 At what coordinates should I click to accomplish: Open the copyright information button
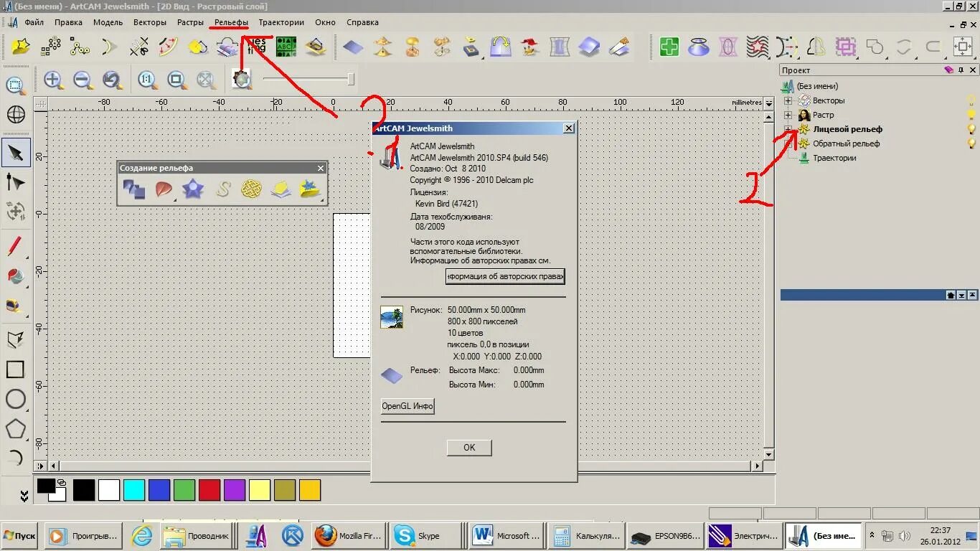(505, 276)
